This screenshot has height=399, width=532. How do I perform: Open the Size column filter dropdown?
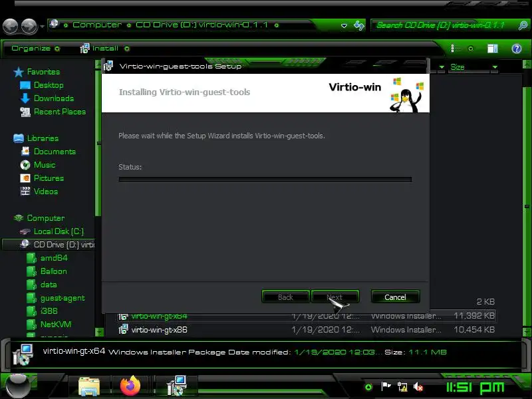click(x=495, y=67)
